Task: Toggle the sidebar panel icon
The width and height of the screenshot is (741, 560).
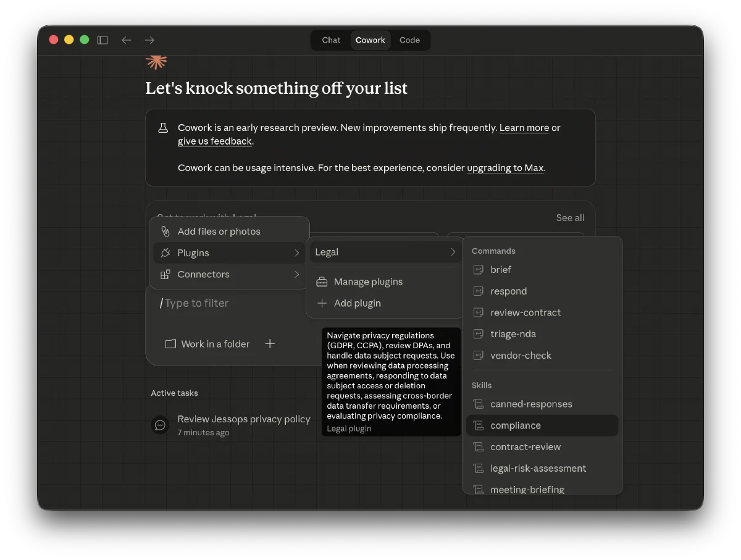Action: pos(103,40)
